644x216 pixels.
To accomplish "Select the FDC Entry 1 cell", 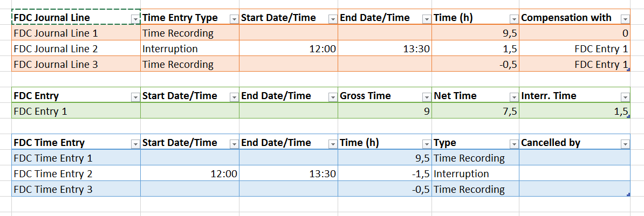I will 76,112.
